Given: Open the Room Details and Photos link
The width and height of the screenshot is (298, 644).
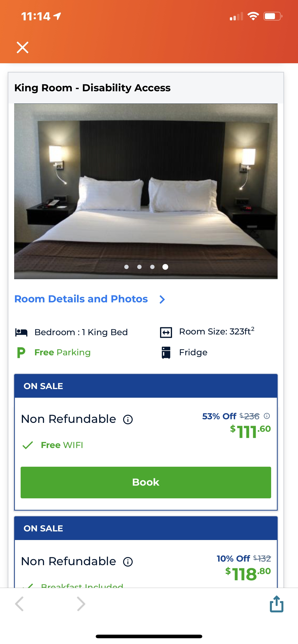Looking at the screenshot, I should (81, 299).
